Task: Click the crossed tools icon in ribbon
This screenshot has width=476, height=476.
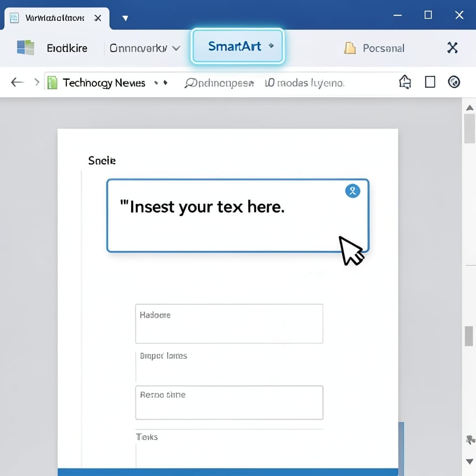Action: [x=452, y=48]
